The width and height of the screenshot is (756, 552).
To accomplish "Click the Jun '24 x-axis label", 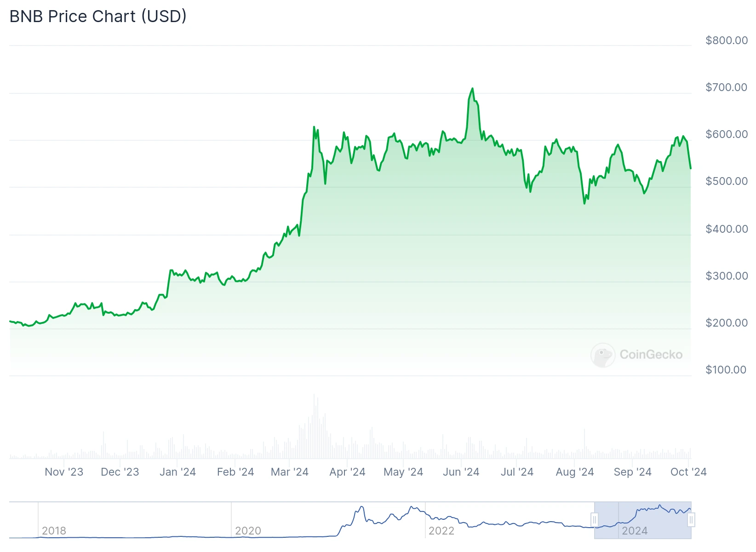I will pos(461,472).
